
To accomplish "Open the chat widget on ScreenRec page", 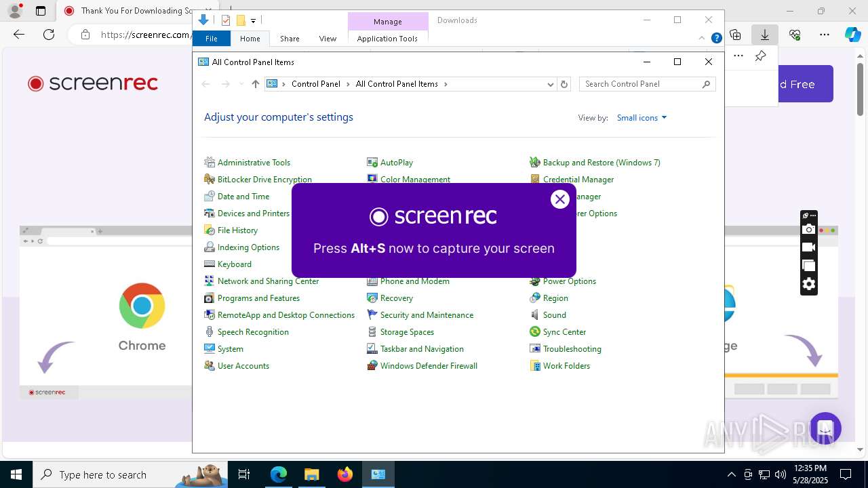I will 825,429.
